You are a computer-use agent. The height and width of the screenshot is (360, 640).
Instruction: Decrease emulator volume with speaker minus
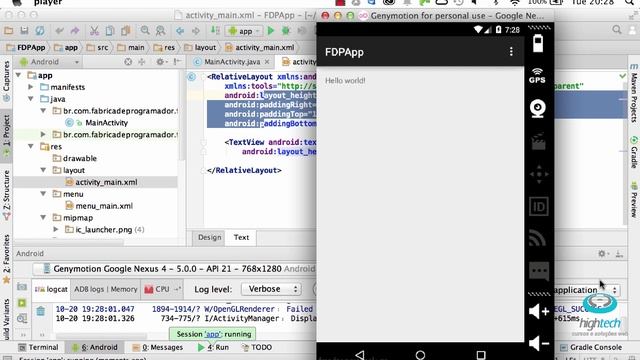point(539,343)
